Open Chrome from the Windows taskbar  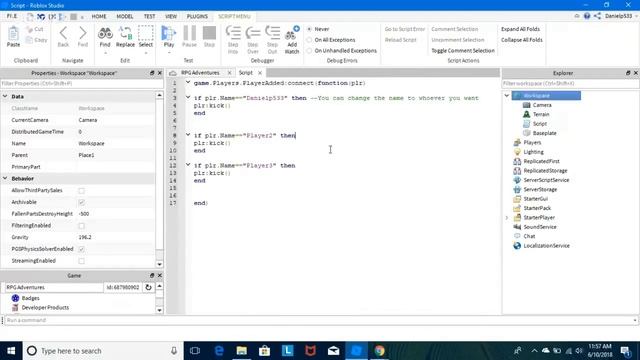[x=380, y=351]
